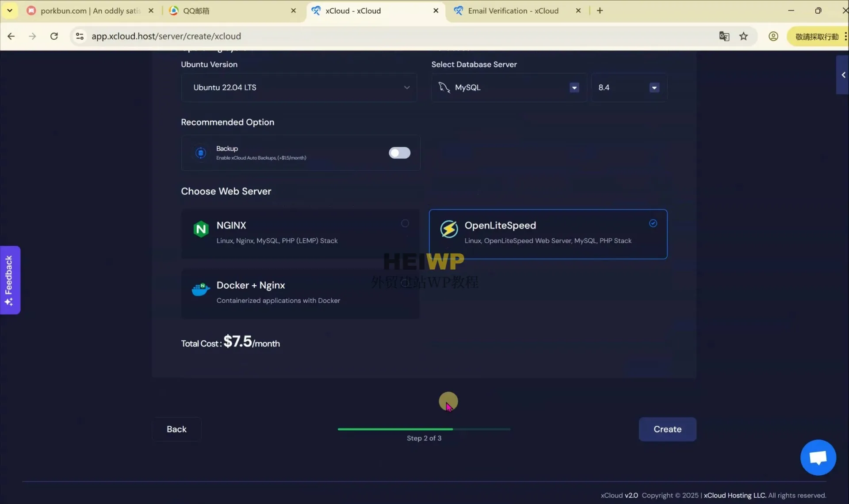Click the Backup database icon
Screen dimensions: 849x504
pos(201,153)
